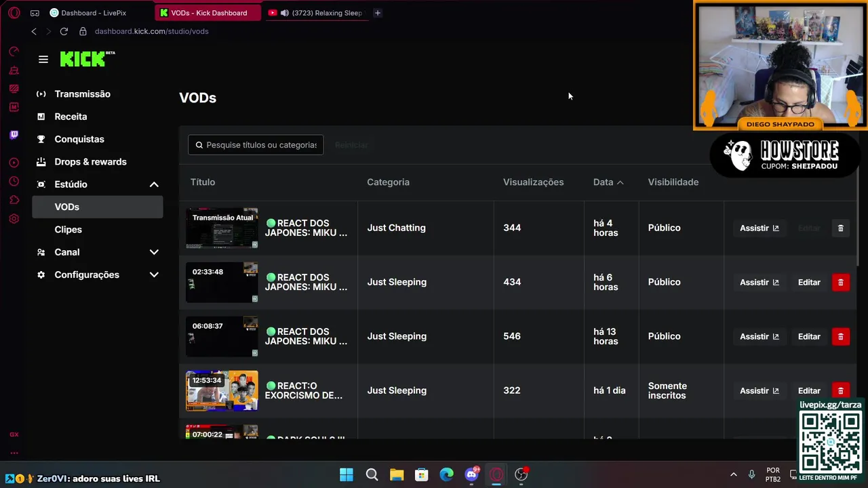
Task: Collapse the Estúdio section chevron
Action: [x=154, y=184]
